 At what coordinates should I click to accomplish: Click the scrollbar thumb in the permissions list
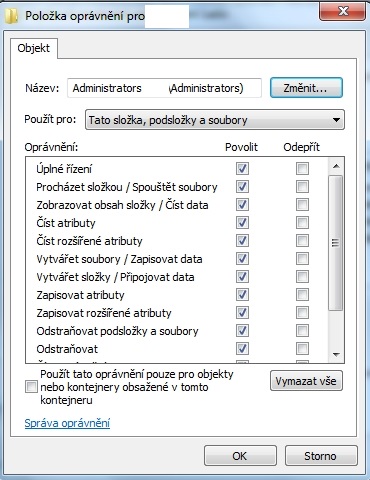pos(336,243)
